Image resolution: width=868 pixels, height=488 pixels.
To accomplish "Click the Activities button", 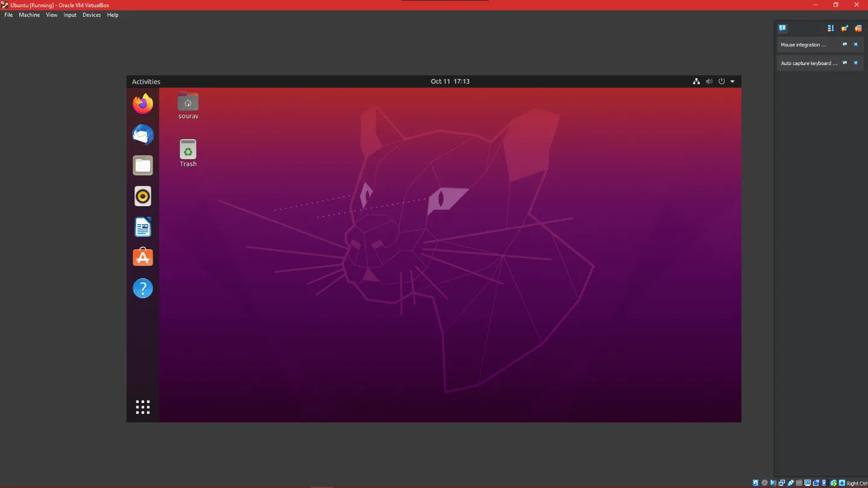I will 145,81.
